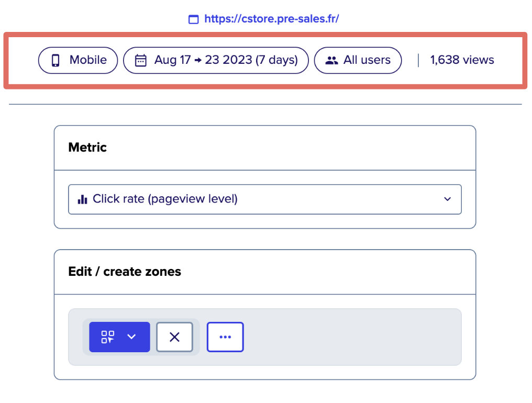This screenshot has height=403, width=532.
Task: Click the calendar icon in date pill
Action: click(141, 60)
